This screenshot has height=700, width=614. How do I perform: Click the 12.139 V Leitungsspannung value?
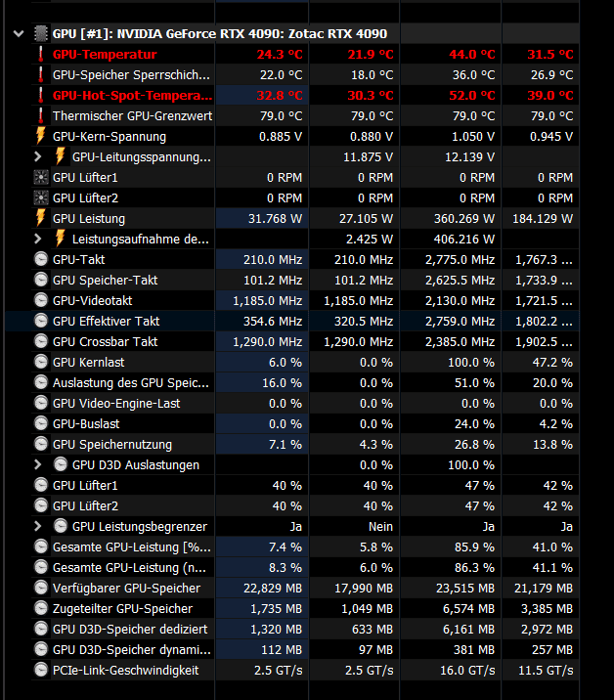coord(469,157)
